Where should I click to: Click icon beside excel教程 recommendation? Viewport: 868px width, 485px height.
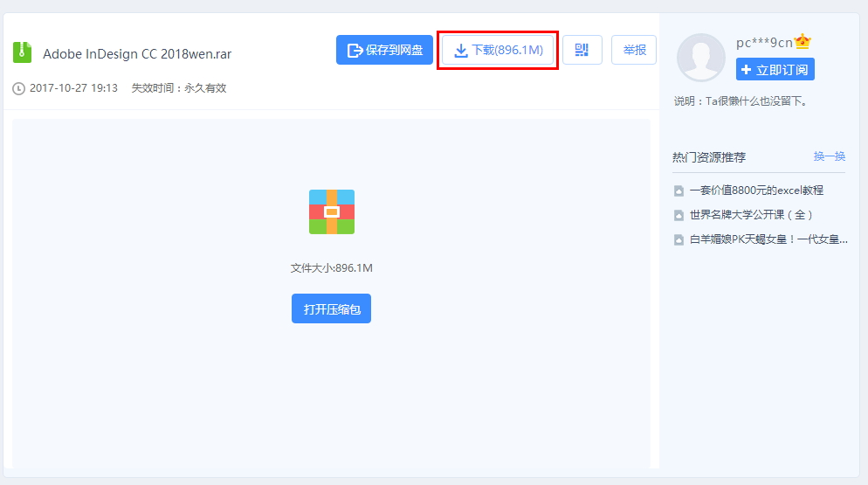[x=679, y=191]
